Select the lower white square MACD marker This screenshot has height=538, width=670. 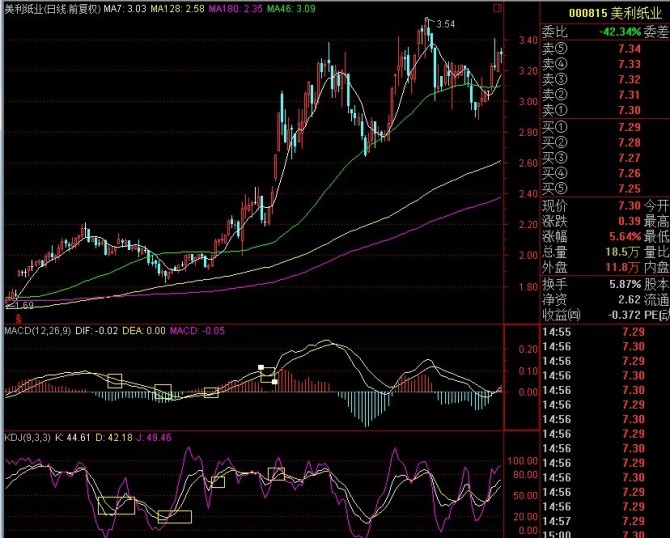(274, 382)
